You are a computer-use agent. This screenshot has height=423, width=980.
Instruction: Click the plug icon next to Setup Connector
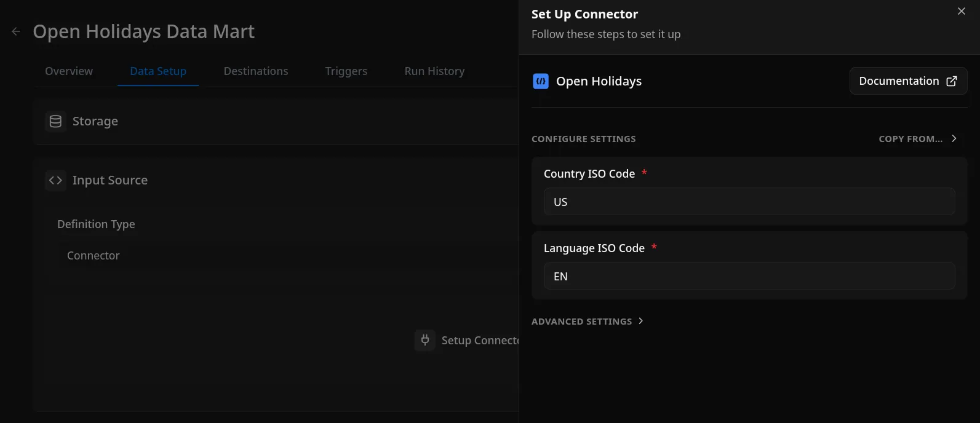pyautogui.click(x=425, y=340)
